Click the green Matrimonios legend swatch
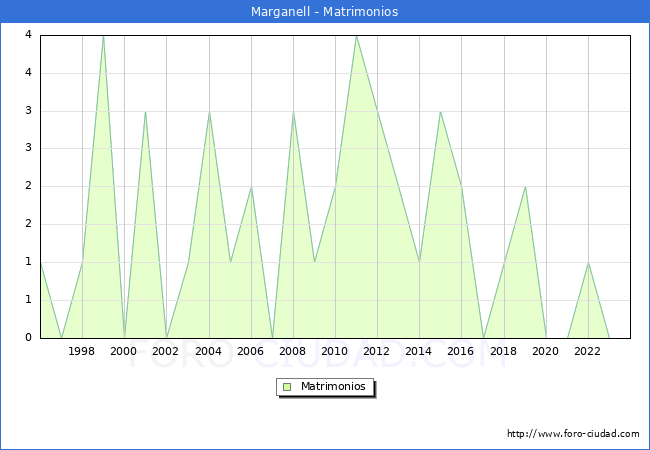Image resolution: width=650 pixels, height=450 pixels. click(x=287, y=387)
